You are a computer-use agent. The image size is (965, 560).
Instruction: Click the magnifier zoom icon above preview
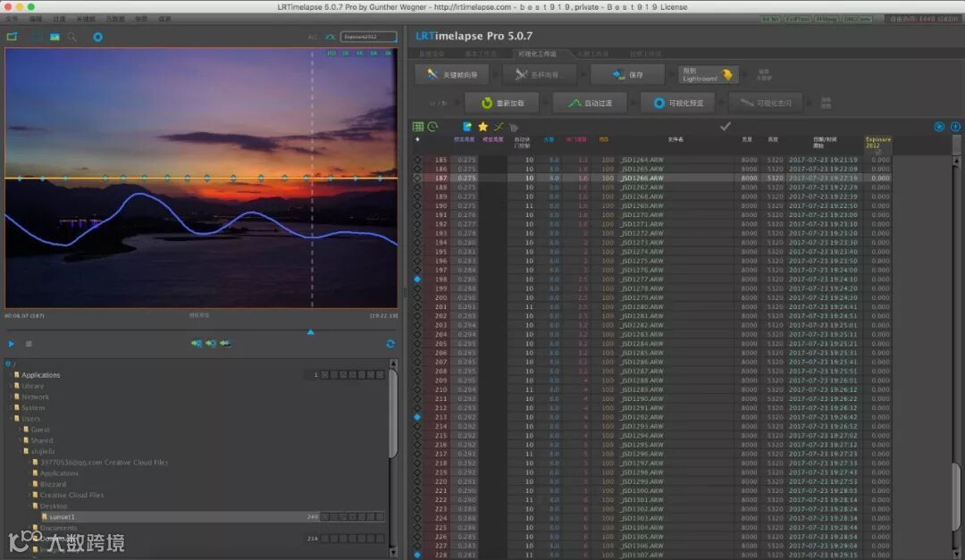[x=72, y=37]
